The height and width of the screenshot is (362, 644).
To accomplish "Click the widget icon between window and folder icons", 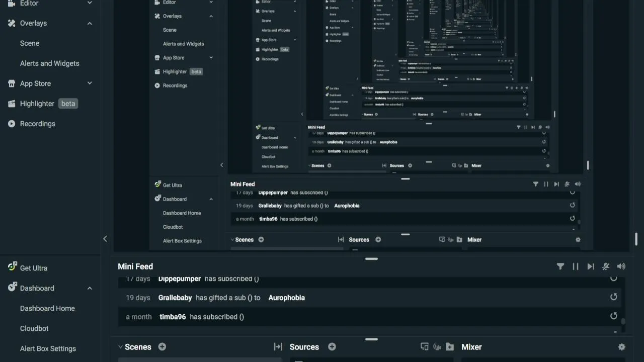I will [x=437, y=346].
